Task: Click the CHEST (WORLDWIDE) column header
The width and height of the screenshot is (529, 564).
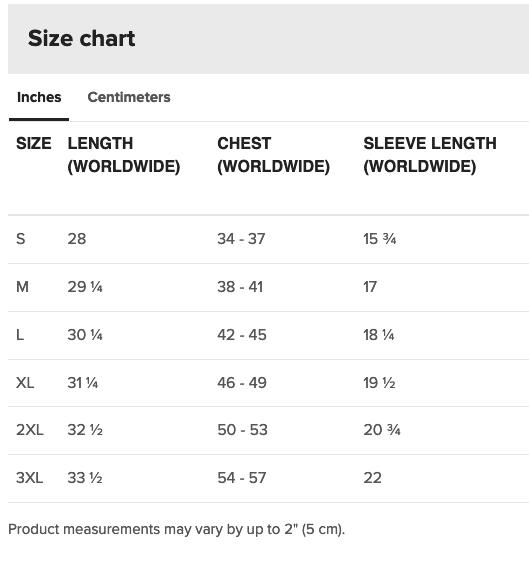Action: pos(273,155)
